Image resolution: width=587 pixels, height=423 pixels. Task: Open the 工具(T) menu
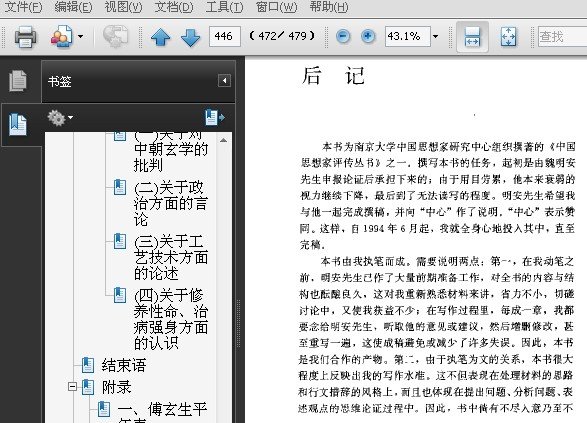224,7
